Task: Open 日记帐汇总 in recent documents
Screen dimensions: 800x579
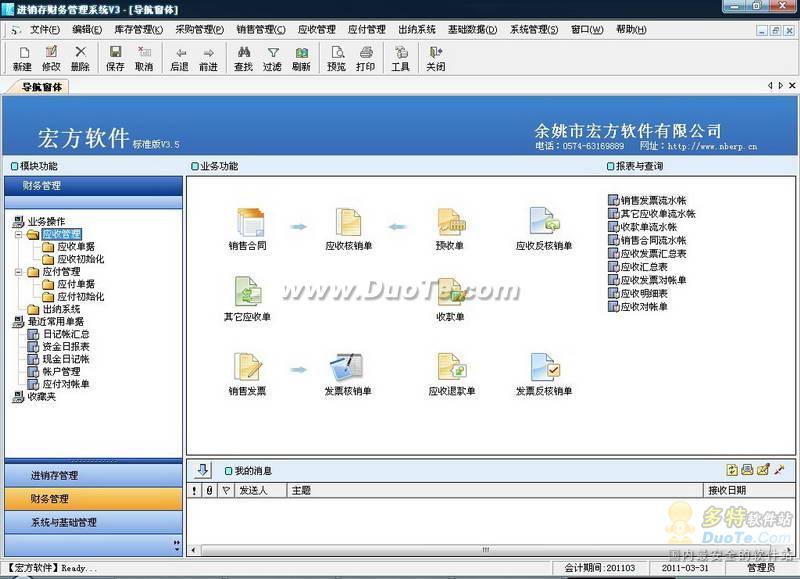Action: coord(66,334)
